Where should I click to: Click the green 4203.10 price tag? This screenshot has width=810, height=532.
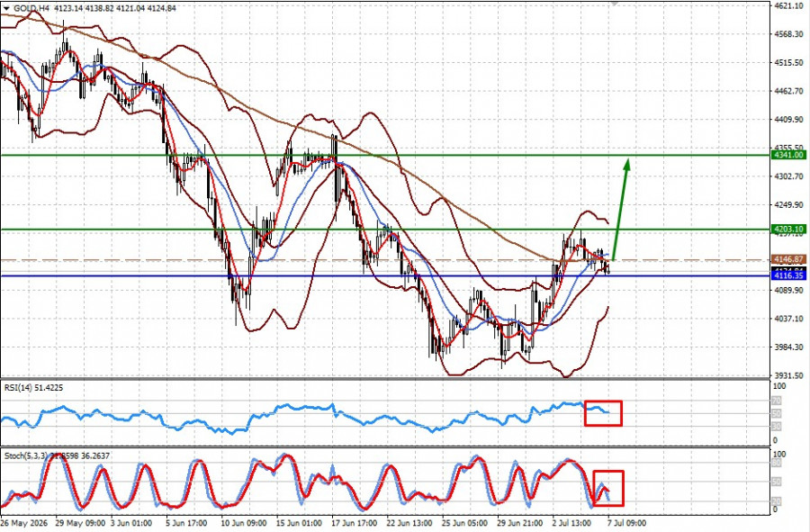click(x=788, y=230)
